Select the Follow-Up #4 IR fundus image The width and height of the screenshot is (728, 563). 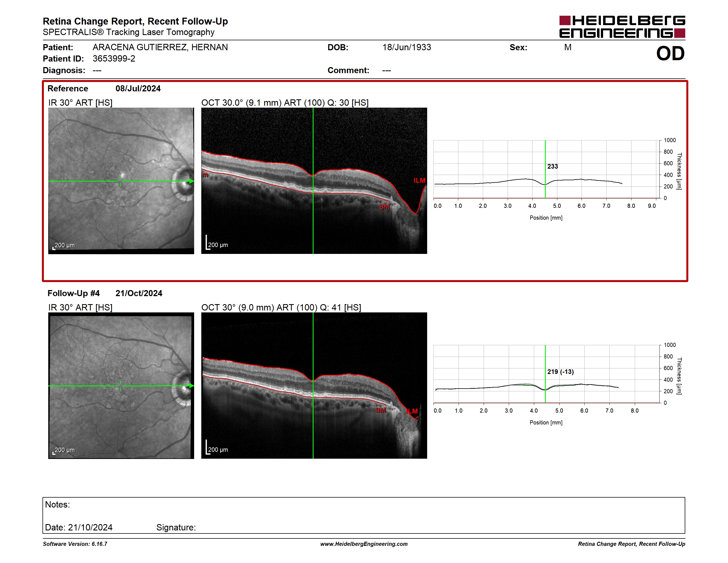(121, 385)
